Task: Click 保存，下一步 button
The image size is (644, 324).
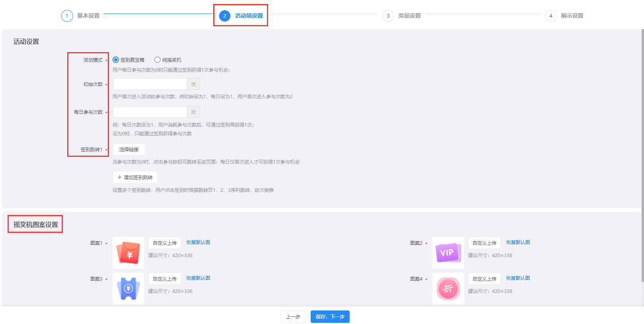Action: coord(330,316)
